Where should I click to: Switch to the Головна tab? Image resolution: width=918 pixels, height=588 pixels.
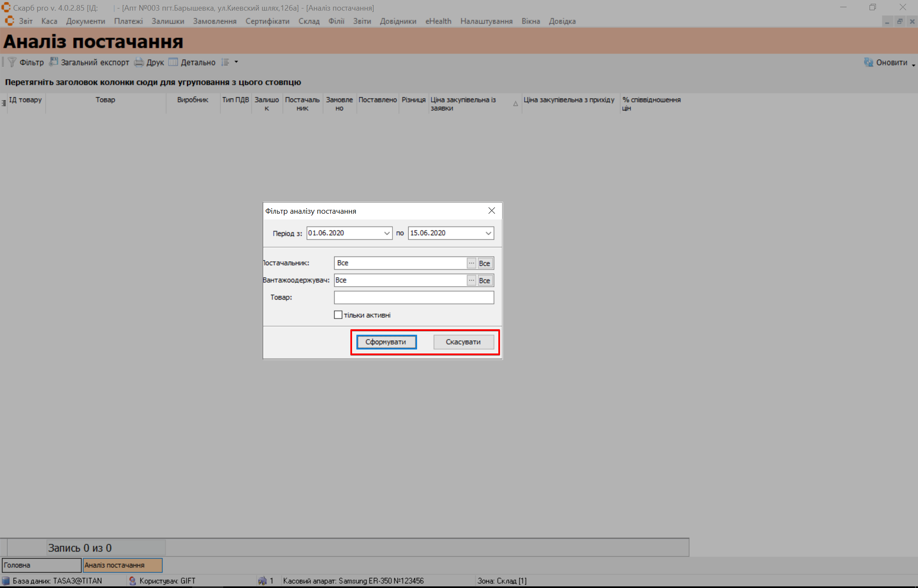[x=41, y=565]
